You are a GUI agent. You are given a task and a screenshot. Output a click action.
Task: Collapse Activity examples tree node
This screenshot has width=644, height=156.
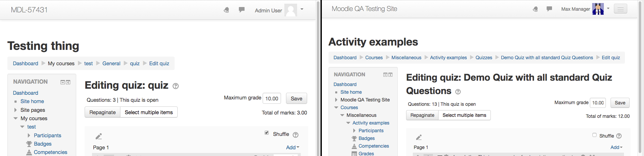pos(348,123)
